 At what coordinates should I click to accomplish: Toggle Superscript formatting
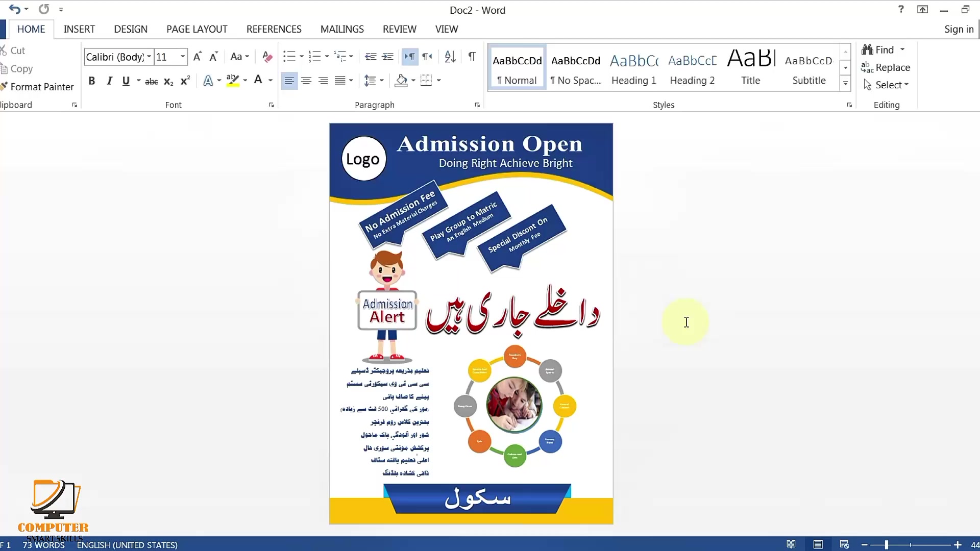185,81
